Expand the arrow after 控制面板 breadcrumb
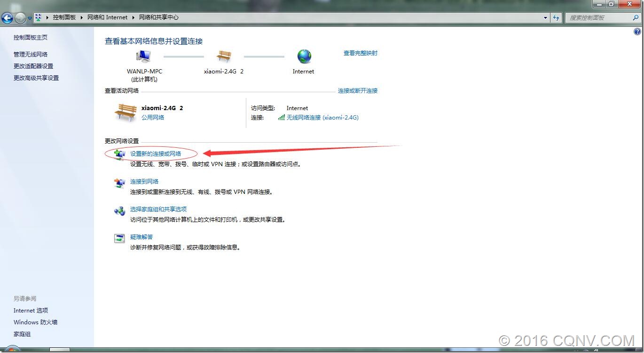 coord(81,17)
